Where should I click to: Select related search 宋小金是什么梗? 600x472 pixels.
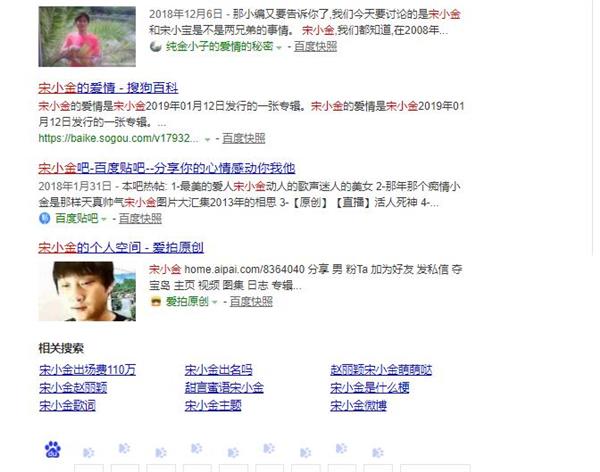tap(370, 387)
